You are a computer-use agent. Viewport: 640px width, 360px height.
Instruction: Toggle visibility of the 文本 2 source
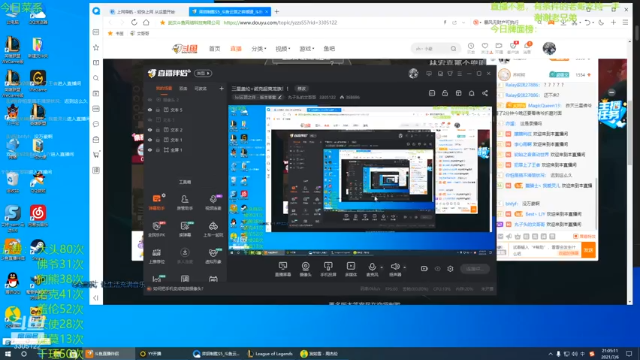(150, 130)
